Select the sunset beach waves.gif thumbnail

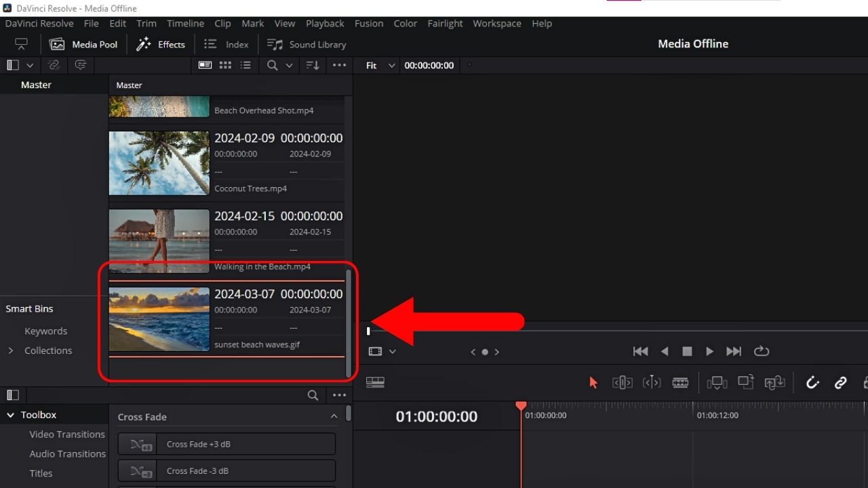point(159,319)
